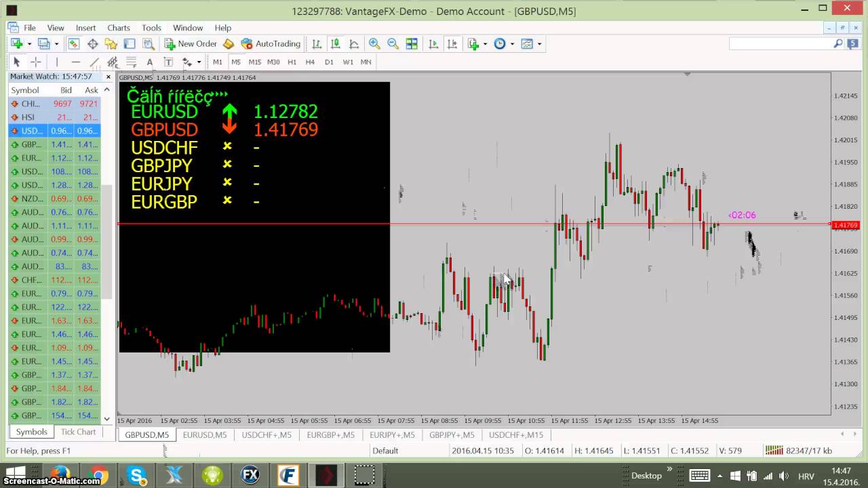
Task: Switch to EURUSD,M5 chart tab
Action: pos(205,435)
